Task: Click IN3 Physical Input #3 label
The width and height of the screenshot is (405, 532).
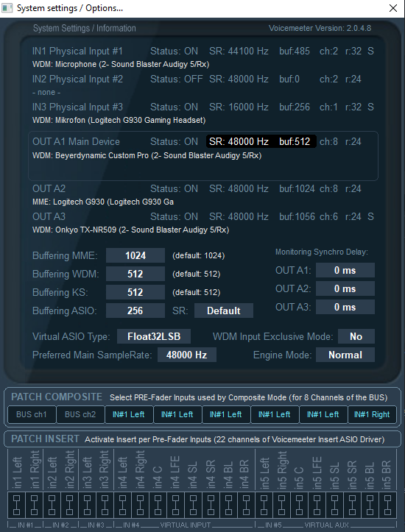Action: [x=77, y=107]
